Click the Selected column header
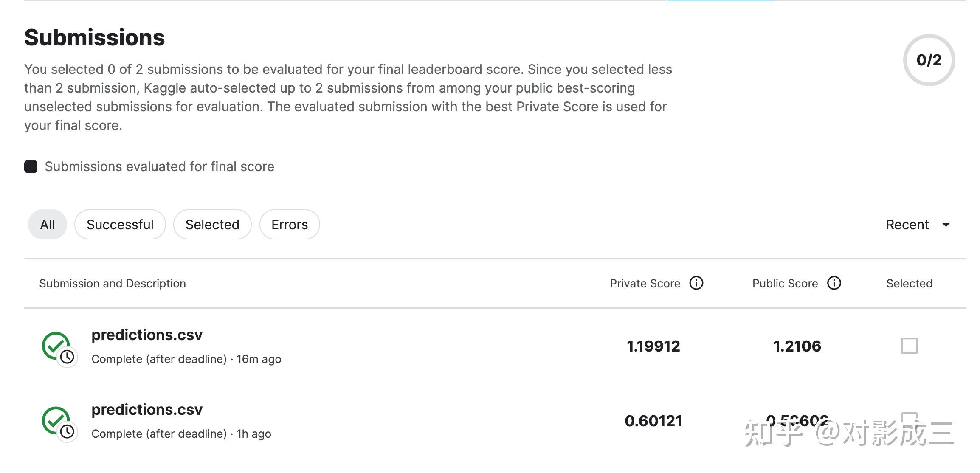The height and width of the screenshot is (473, 980). click(909, 284)
